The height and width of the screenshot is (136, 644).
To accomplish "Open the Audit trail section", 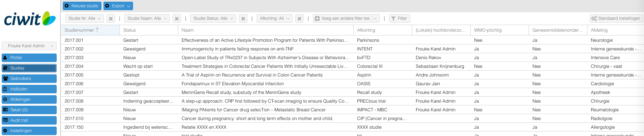I will pyautogui.click(x=29, y=120).
